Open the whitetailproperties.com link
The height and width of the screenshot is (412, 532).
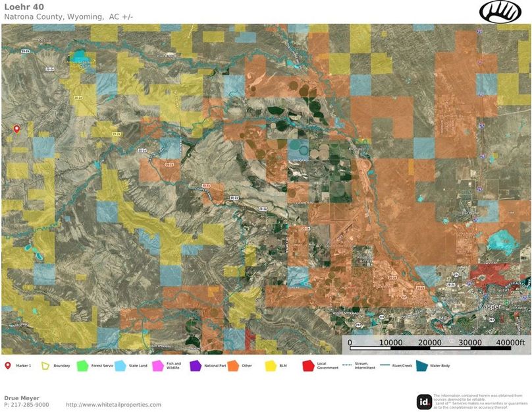pos(113,405)
